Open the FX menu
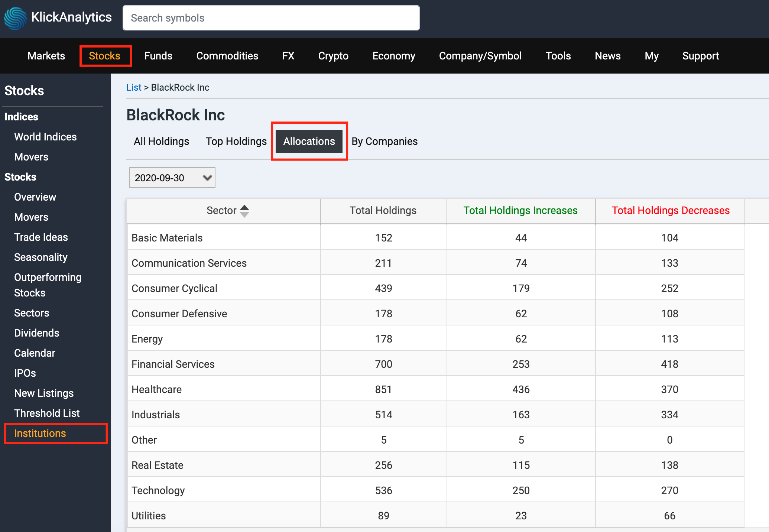Image resolution: width=769 pixels, height=532 pixels. click(x=288, y=56)
